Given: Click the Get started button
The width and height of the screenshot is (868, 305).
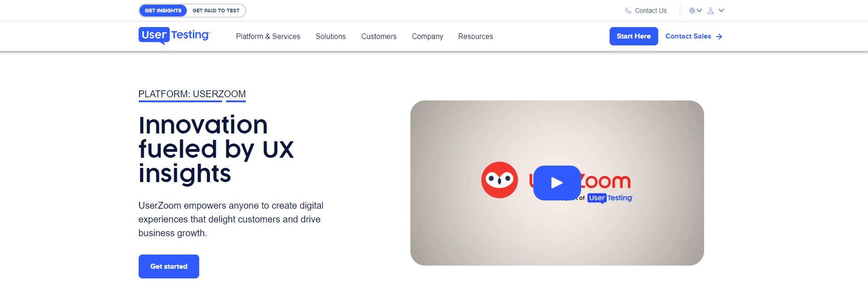Looking at the screenshot, I should tap(169, 266).
